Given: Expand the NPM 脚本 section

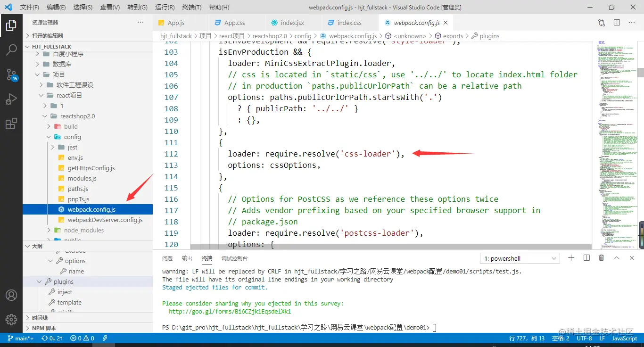Looking at the screenshot, I should (x=88, y=328).
